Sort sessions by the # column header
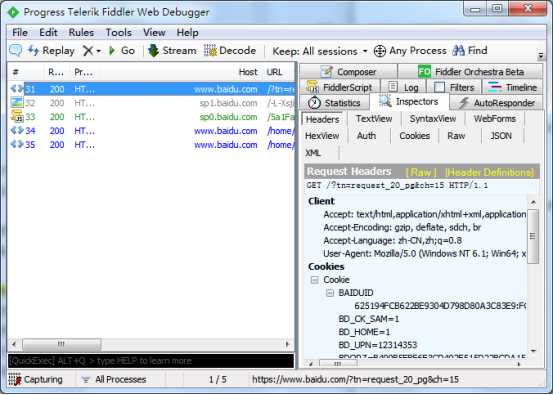 pos(16,72)
